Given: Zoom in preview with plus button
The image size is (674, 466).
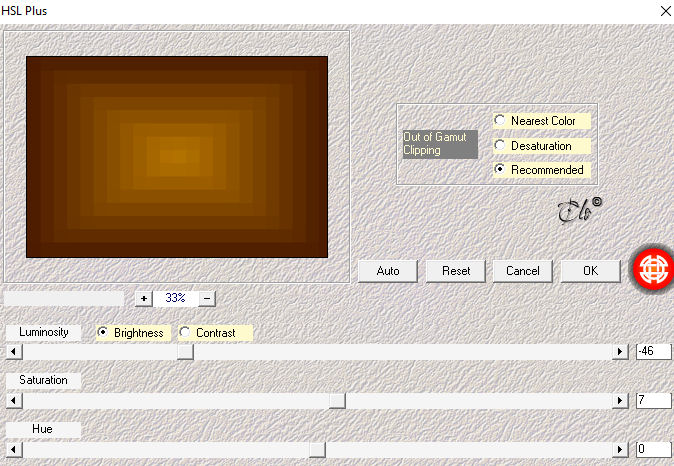Looking at the screenshot, I should [144, 298].
